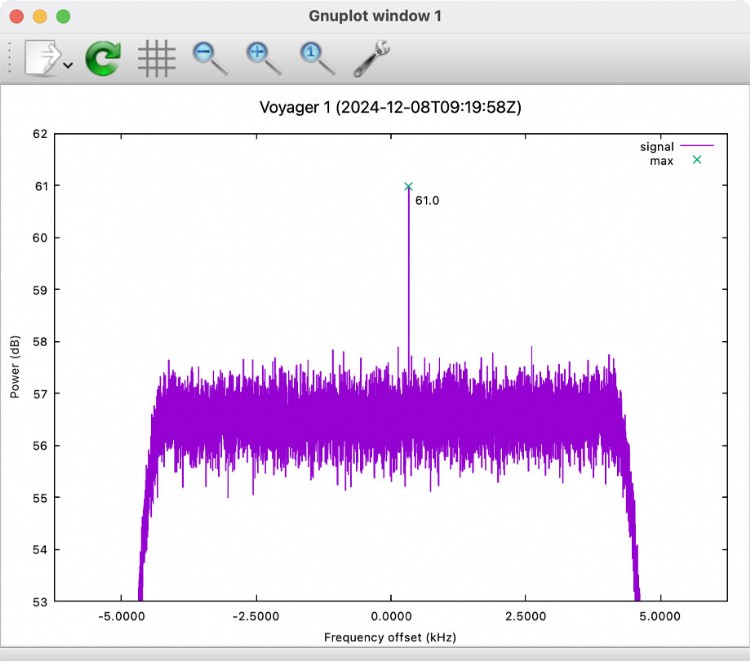Click the '0.0000' x-axis tick label
750x661 pixels.
coord(391,616)
